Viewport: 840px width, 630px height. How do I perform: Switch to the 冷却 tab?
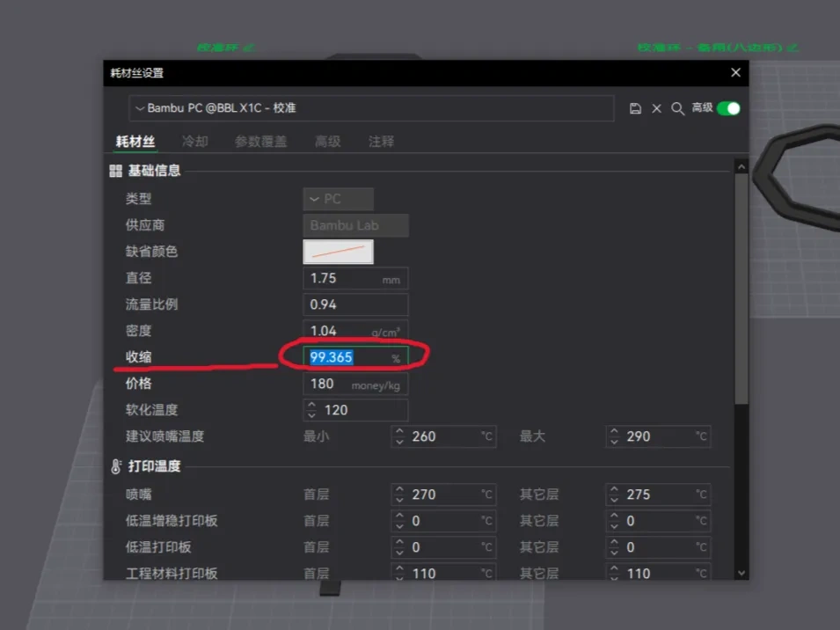pyautogui.click(x=195, y=141)
